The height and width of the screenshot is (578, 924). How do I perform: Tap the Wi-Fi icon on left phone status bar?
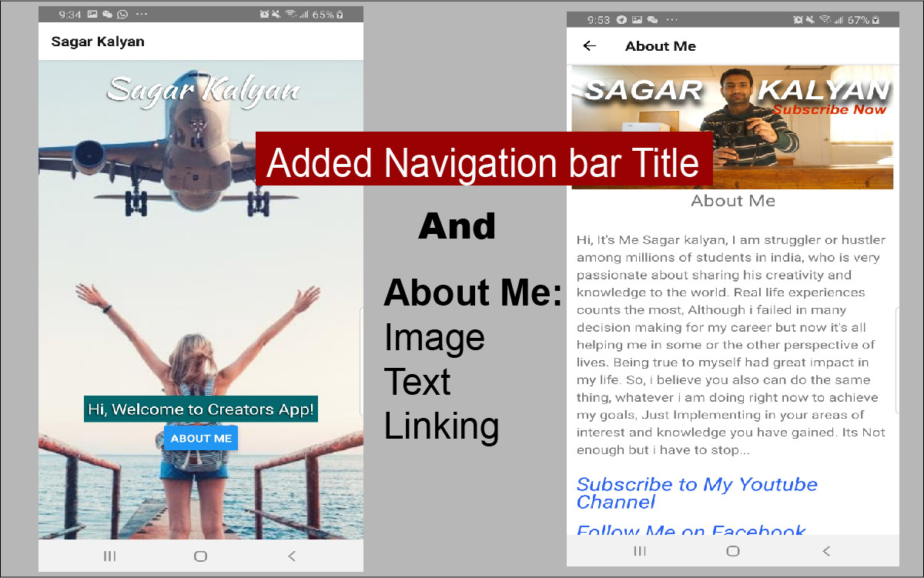tap(291, 15)
